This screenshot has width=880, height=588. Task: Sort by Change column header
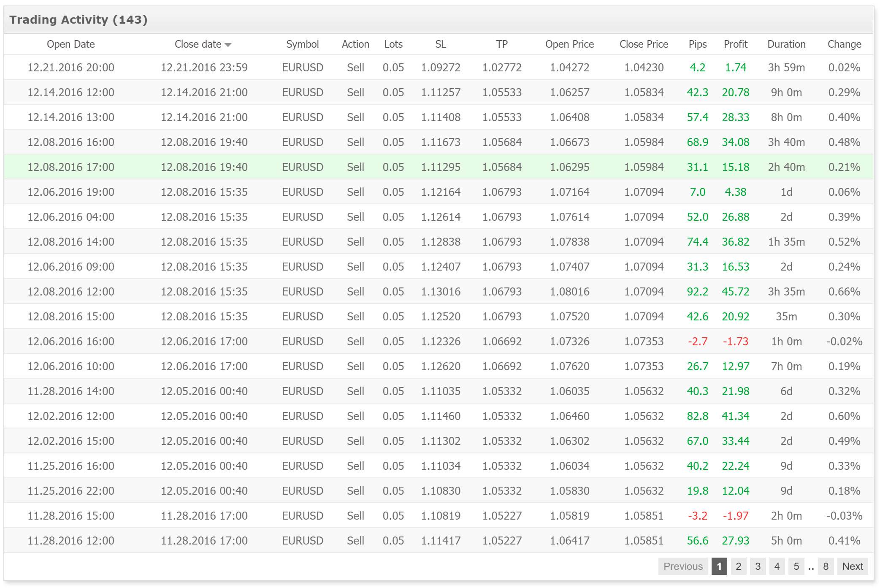(844, 44)
